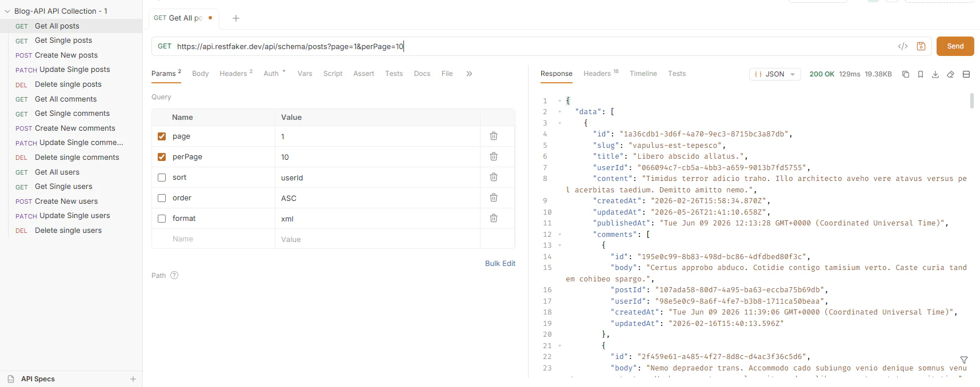This screenshot has height=387, width=980.
Task: Click the response pane vertical scrollbar
Action: 972,101
